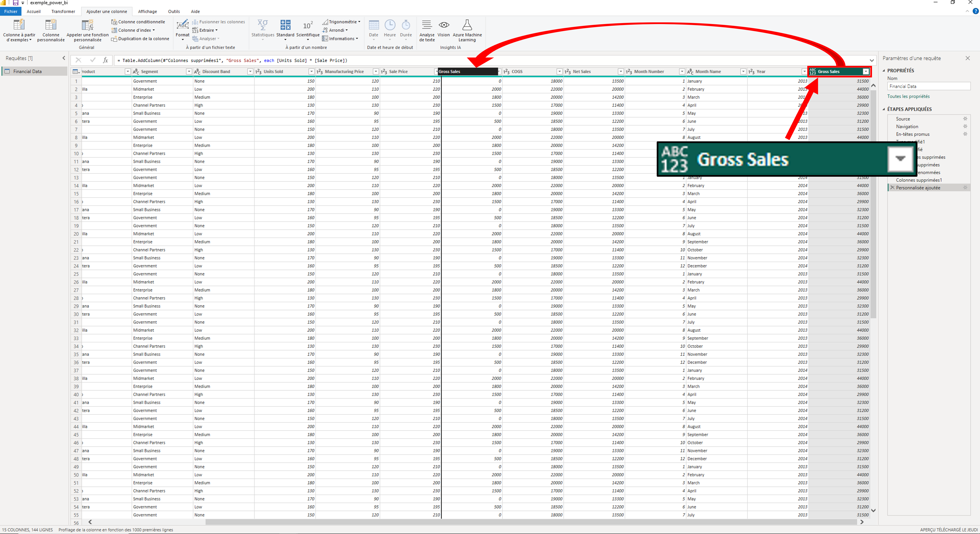Image resolution: width=980 pixels, height=534 pixels.
Task: Open the Affichage tab
Action: click(x=147, y=11)
